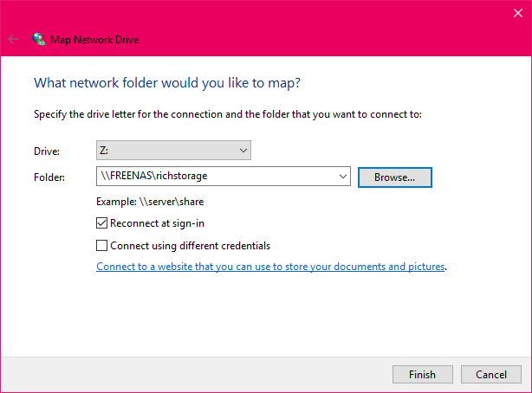Image resolution: width=532 pixels, height=393 pixels.
Task: Open the Connect to a website link
Action: pos(270,267)
